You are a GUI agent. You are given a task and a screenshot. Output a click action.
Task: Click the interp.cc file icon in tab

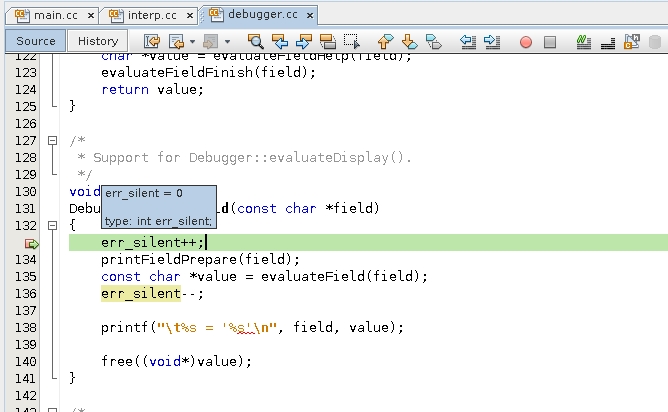pos(115,15)
